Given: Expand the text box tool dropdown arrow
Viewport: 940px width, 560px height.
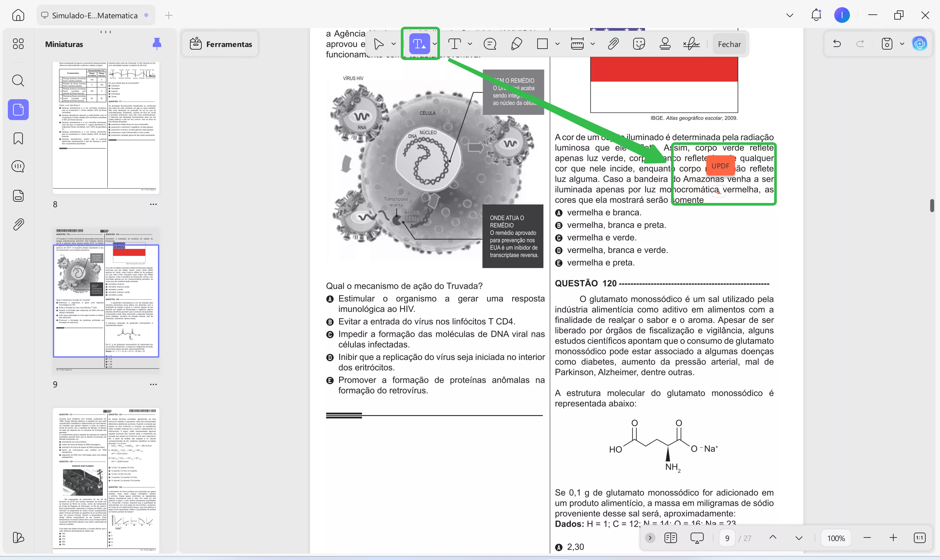Looking at the screenshot, I should coord(470,44).
